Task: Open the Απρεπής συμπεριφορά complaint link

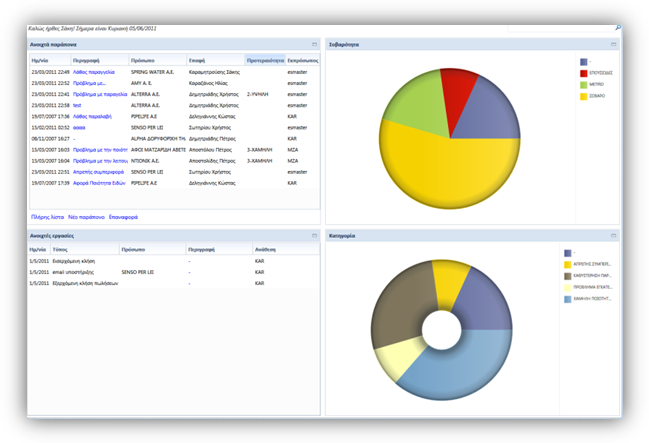Action: coord(99,172)
